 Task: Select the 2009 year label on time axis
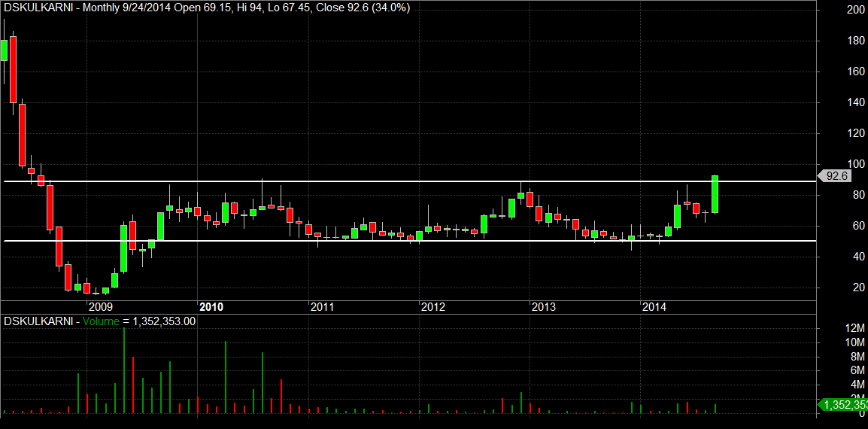[x=101, y=307]
